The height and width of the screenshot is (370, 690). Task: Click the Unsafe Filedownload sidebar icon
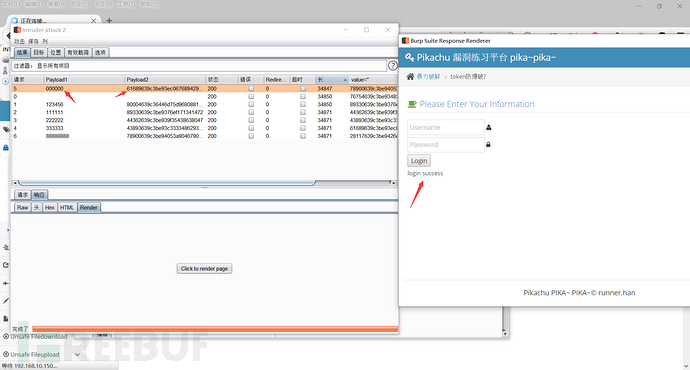[x=6, y=337]
